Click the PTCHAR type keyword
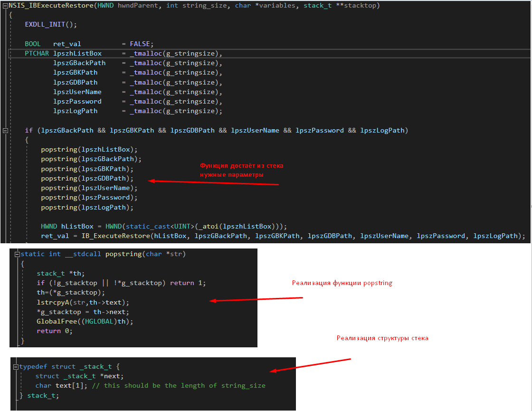 pyautogui.click(x=37, y=54)
